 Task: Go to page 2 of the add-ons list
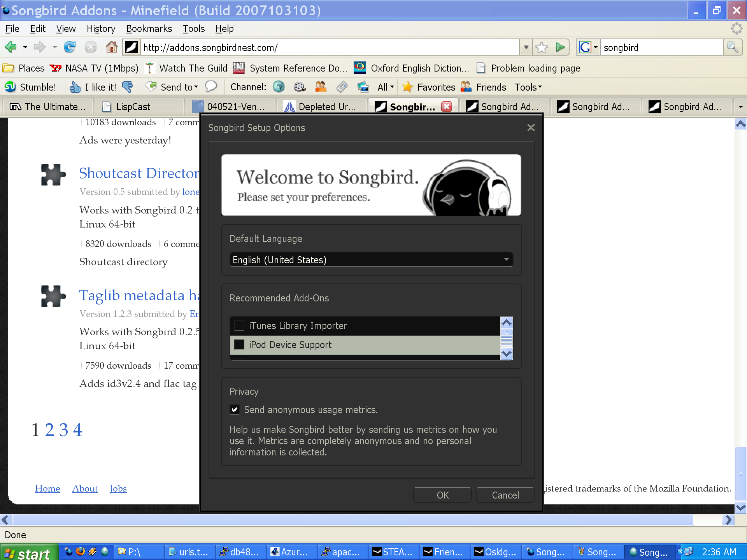tap(49, 430)
